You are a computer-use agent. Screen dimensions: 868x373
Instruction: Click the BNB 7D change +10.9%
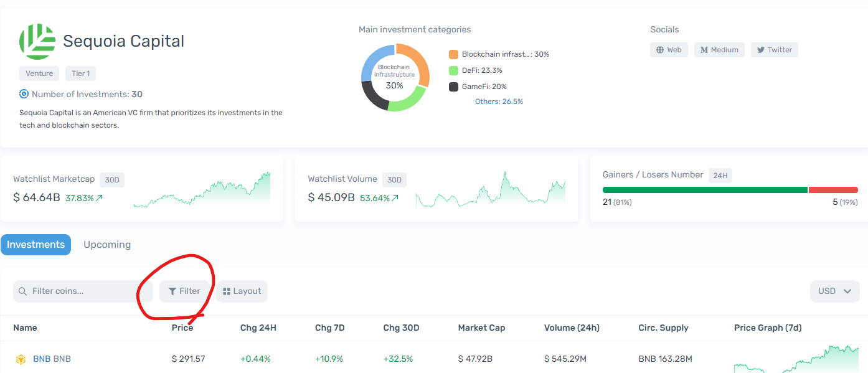pos(329,359)
